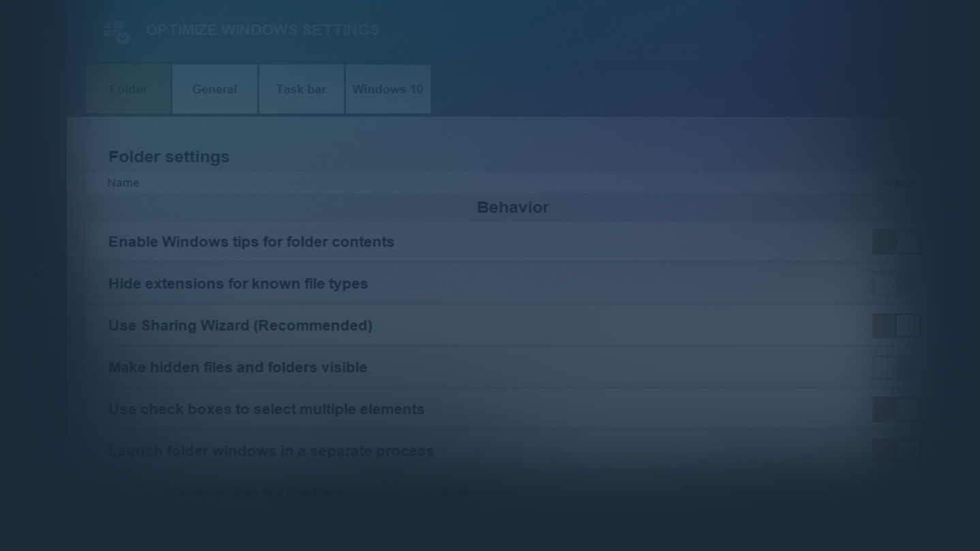The height and width of the screenshot is (551, 980).
Task: Click the Behavior section header
Action: tap(512, 207)
